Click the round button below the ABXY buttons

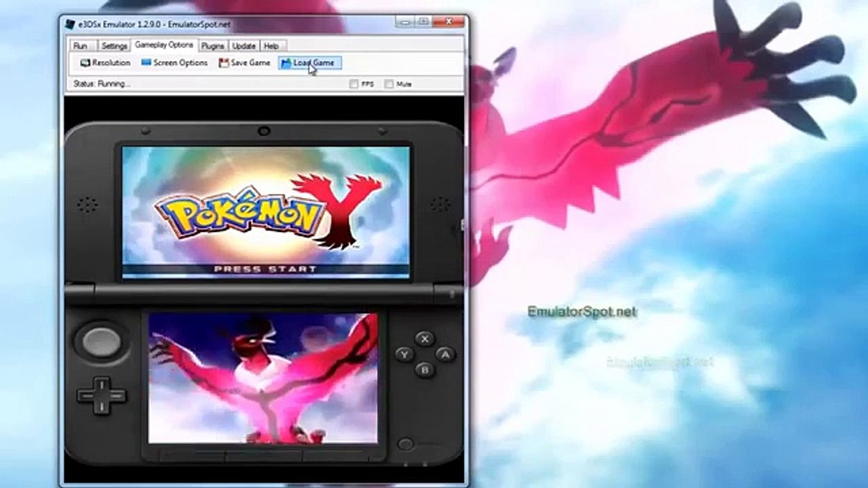[406, 445]
